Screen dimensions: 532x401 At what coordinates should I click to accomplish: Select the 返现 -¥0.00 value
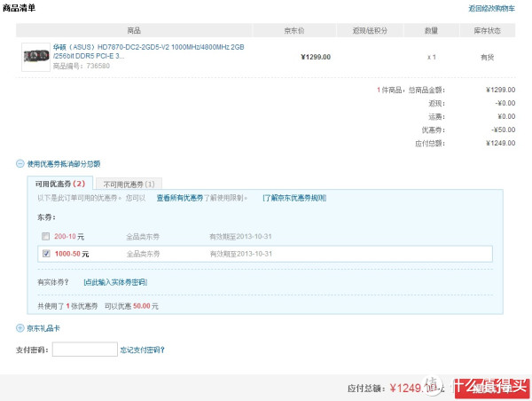[x=505, y=103]
